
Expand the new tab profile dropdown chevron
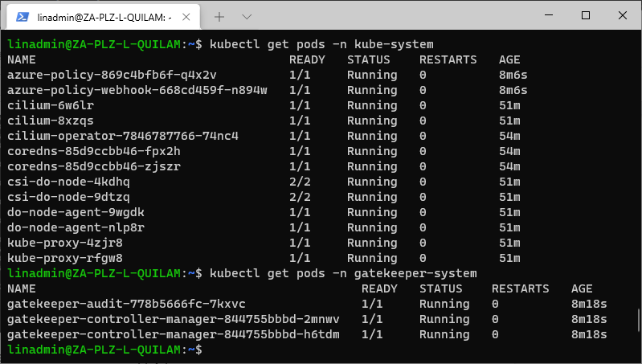coord(247,17)
